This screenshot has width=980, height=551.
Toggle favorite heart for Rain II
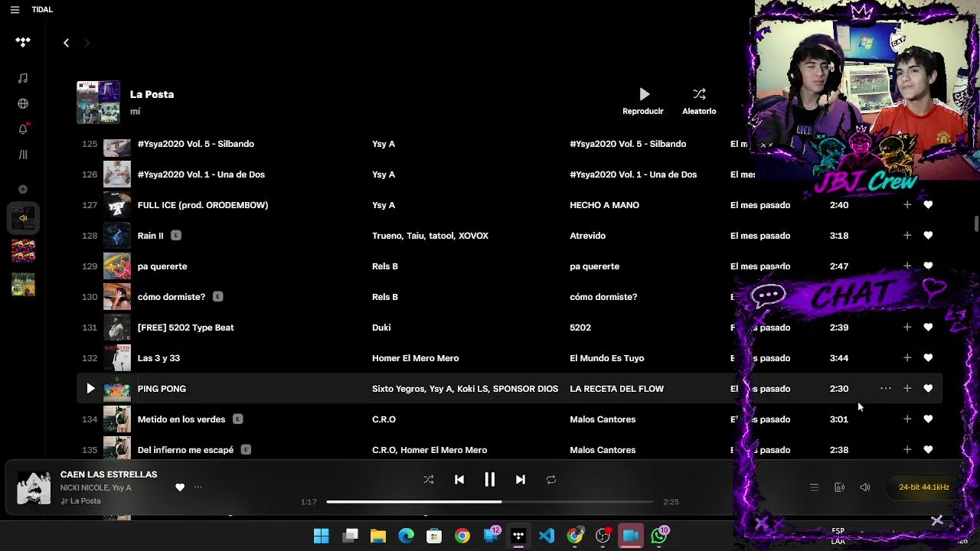coord(928,236)
